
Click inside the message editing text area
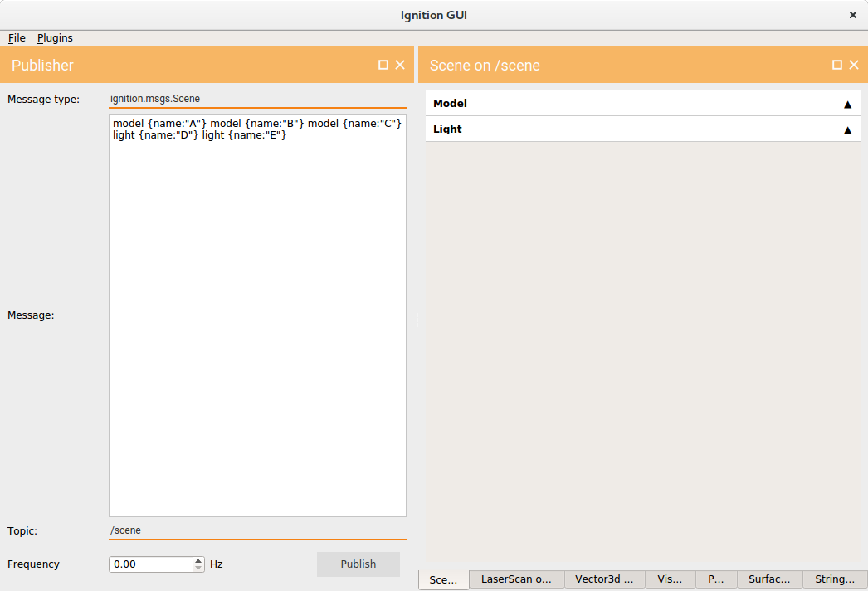(x=257, y=315)
